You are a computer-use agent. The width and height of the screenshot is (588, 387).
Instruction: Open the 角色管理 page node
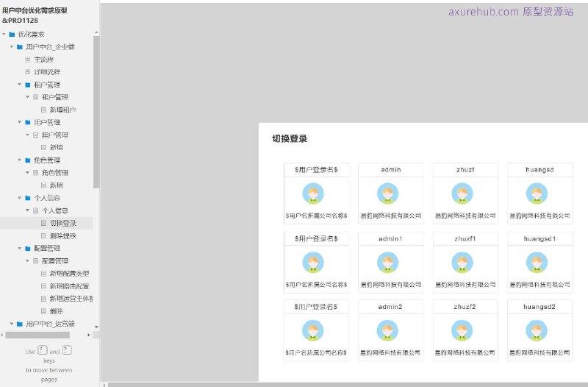(x=54, y=173)
